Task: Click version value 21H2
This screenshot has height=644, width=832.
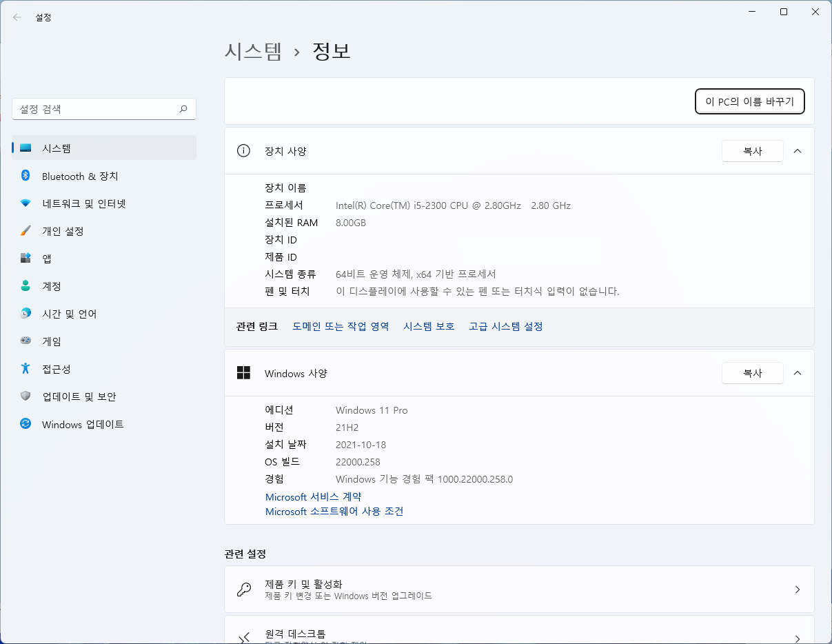Action: (x=347, y=427)
